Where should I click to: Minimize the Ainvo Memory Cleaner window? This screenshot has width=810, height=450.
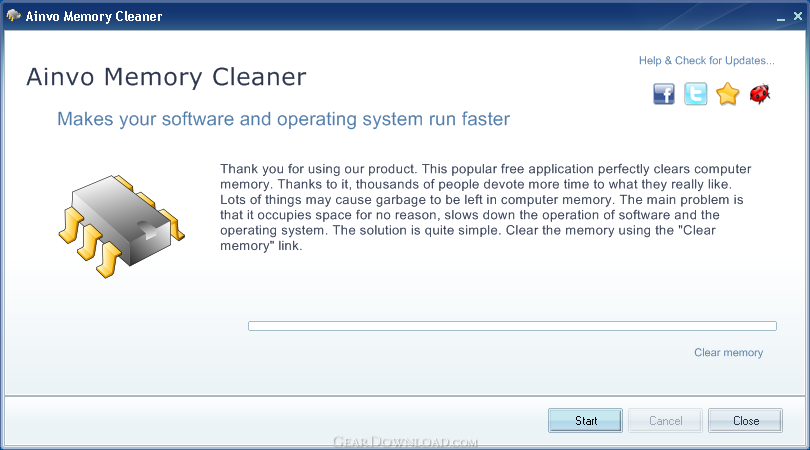781,18
